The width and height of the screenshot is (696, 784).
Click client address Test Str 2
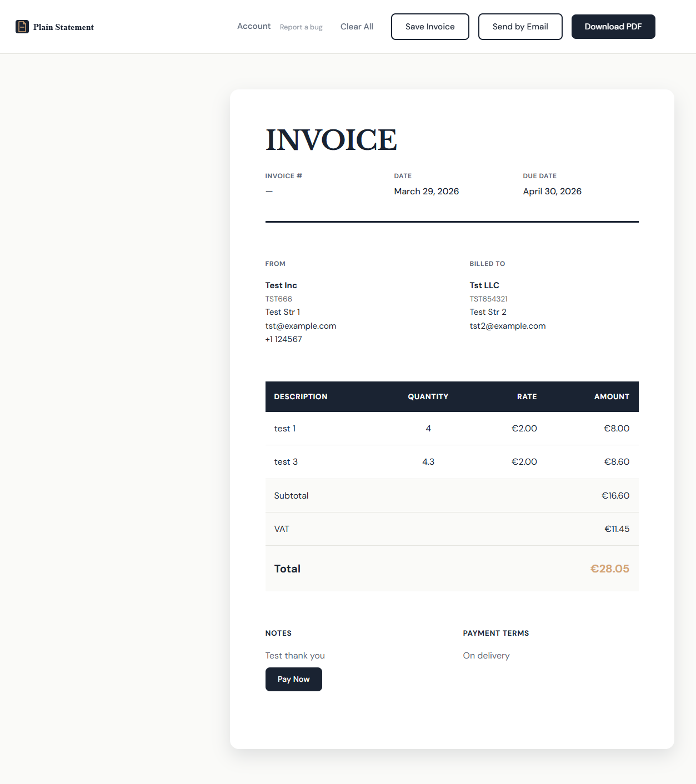point(488,312)
